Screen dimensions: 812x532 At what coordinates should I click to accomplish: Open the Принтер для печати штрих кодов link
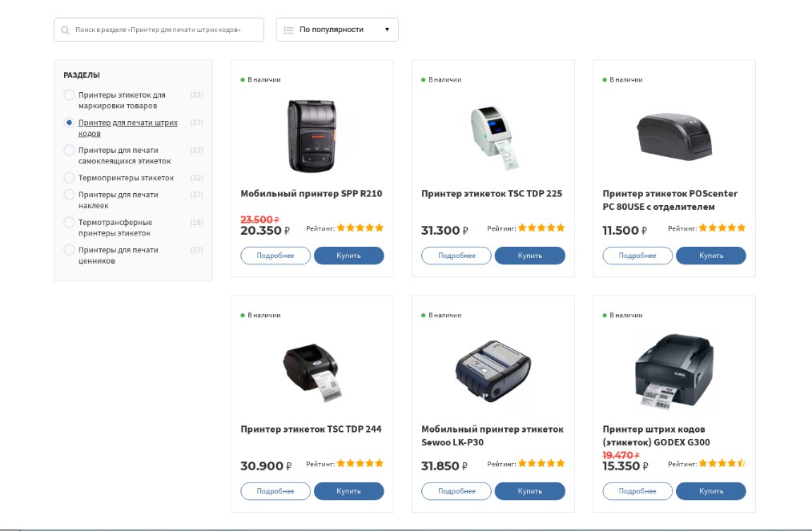click(x=128, y=128)
